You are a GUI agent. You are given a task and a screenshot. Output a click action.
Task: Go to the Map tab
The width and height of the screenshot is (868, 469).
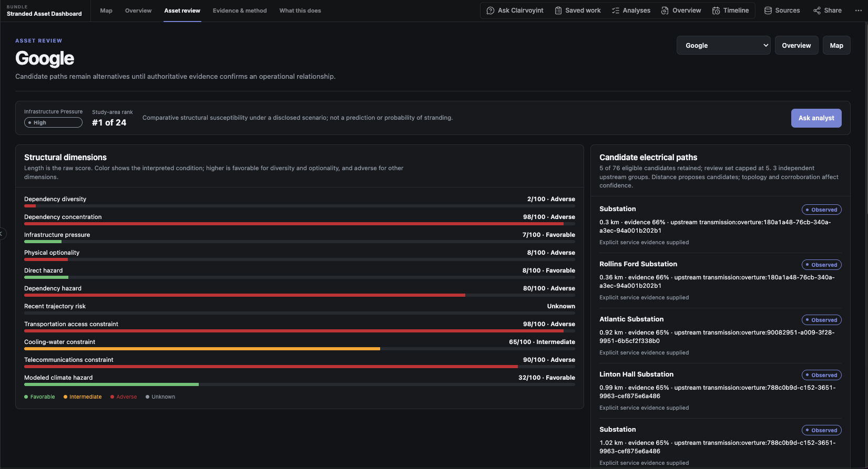(x=106, y=11)
